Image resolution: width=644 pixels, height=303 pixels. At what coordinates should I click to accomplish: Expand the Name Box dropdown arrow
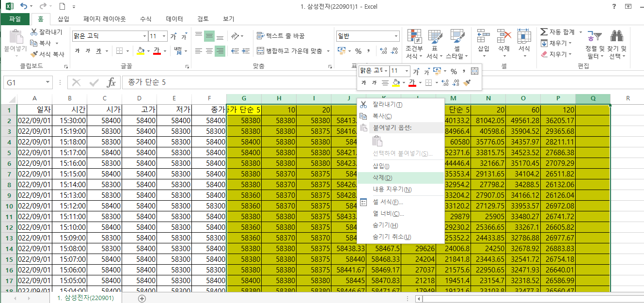47,82
